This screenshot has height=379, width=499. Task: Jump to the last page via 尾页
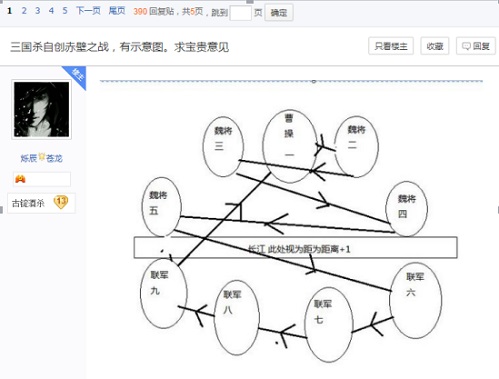(117, 11)
